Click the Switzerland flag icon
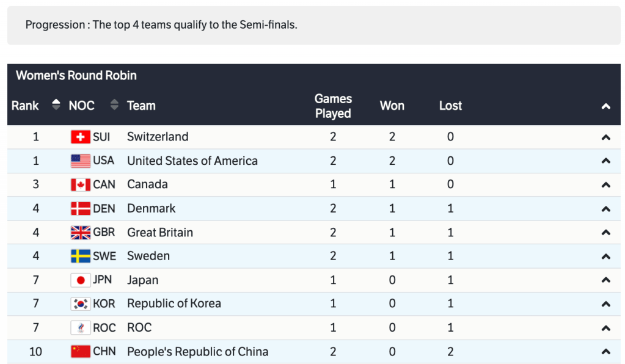 tap(80, 137)
